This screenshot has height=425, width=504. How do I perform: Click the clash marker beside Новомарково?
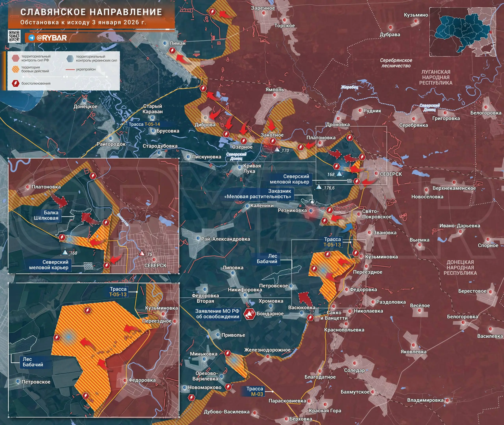(228, 387)
